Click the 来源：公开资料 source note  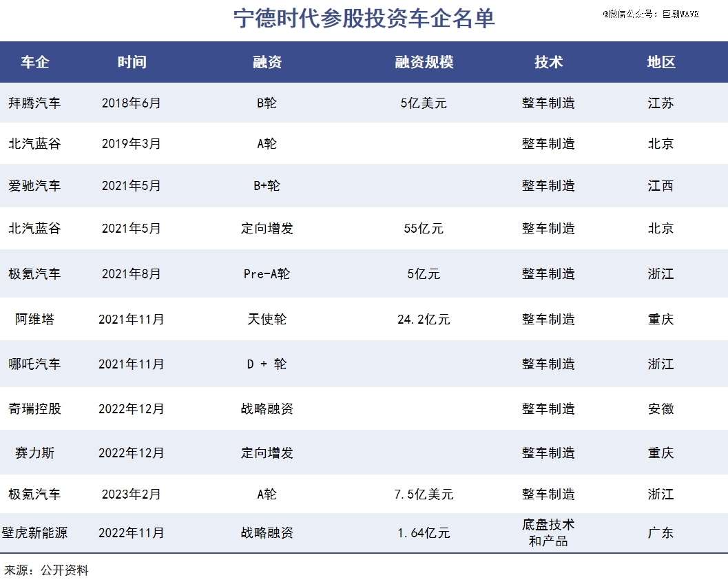tap(46, 570)
